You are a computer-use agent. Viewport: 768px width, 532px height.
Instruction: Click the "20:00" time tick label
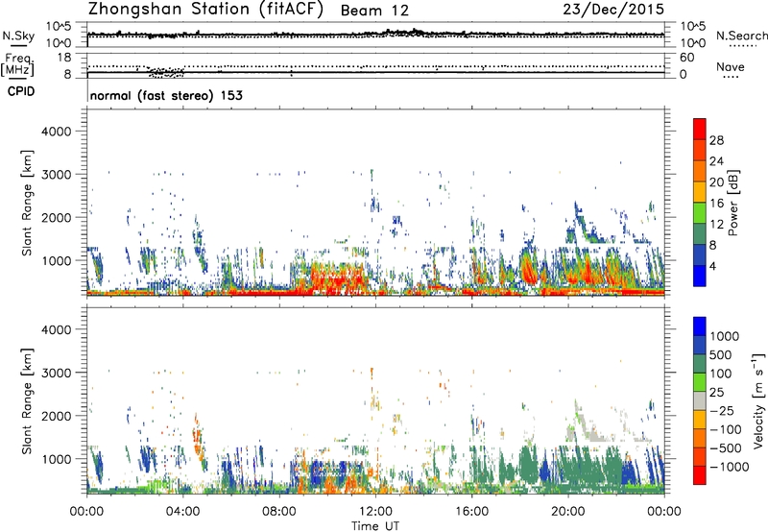tap(568, 512)
